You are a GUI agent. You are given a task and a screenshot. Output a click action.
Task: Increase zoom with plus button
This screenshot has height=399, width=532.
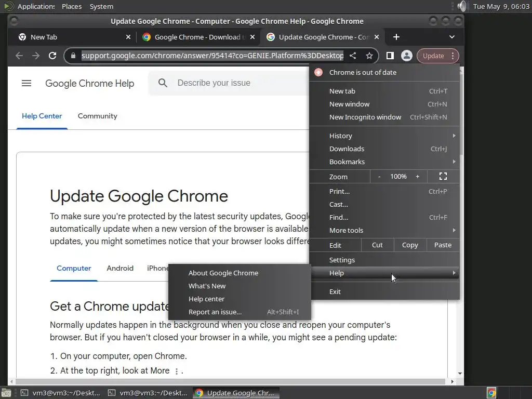418,177
